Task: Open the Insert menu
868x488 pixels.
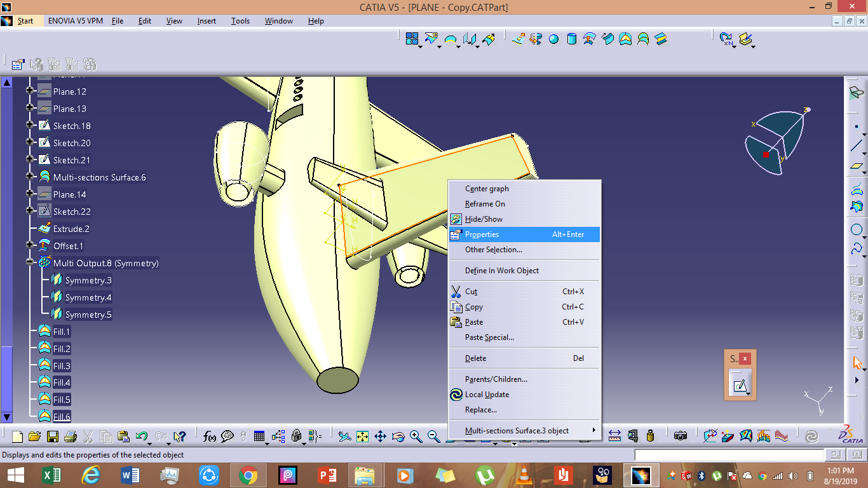Action: click(x=207, y=21)
